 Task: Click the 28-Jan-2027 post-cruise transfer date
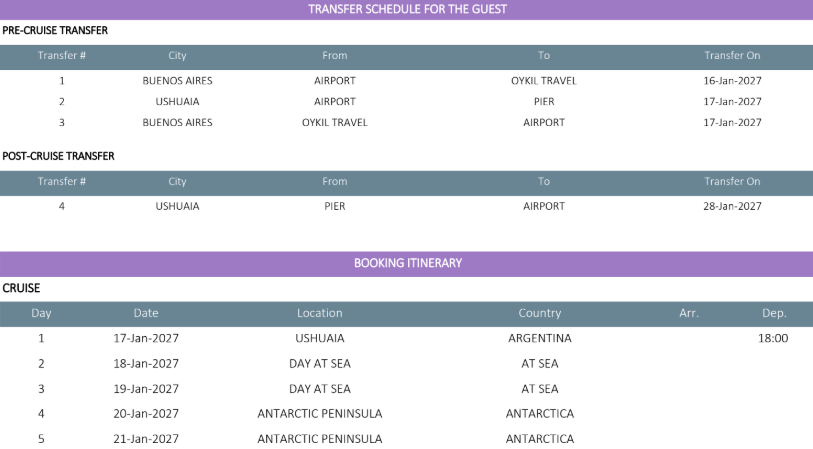732,206
